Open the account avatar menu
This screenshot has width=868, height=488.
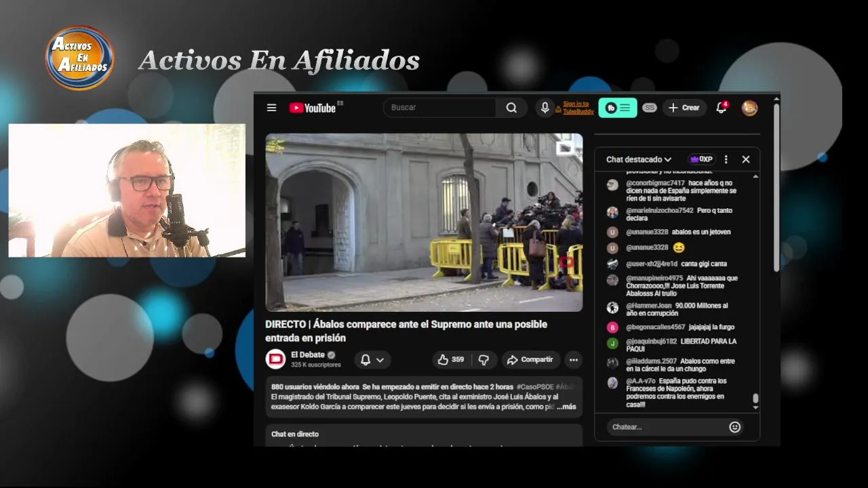coord(749,108)
